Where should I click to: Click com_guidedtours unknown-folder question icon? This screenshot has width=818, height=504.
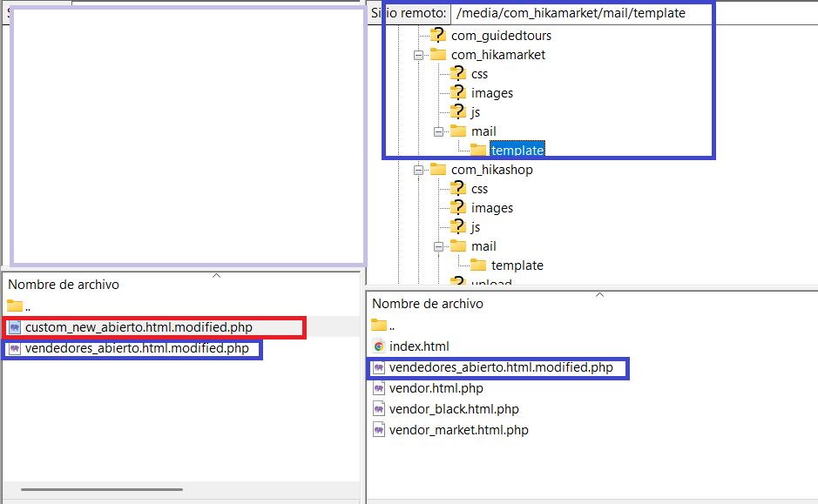tap(438, 35)
